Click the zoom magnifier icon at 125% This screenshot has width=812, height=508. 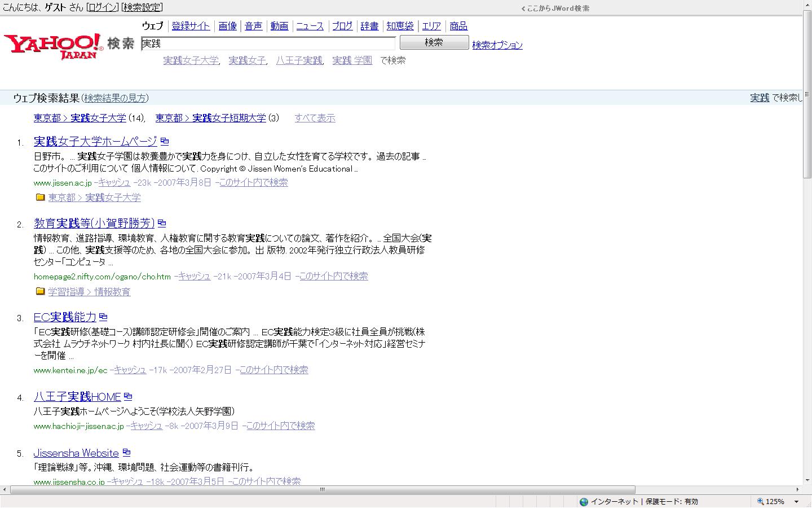click(x=761, y=501)
